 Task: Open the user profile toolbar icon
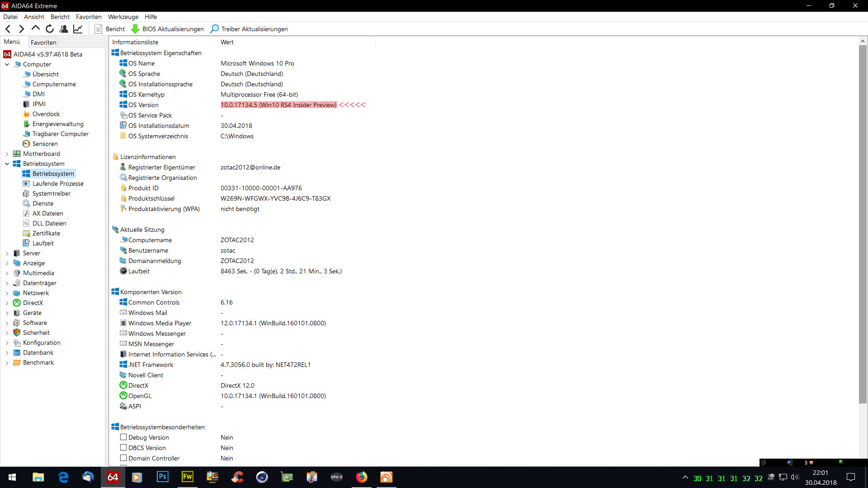64,29
